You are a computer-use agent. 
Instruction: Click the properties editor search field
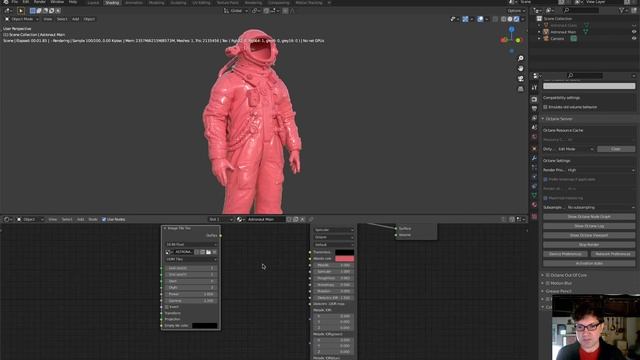[585, 76]
